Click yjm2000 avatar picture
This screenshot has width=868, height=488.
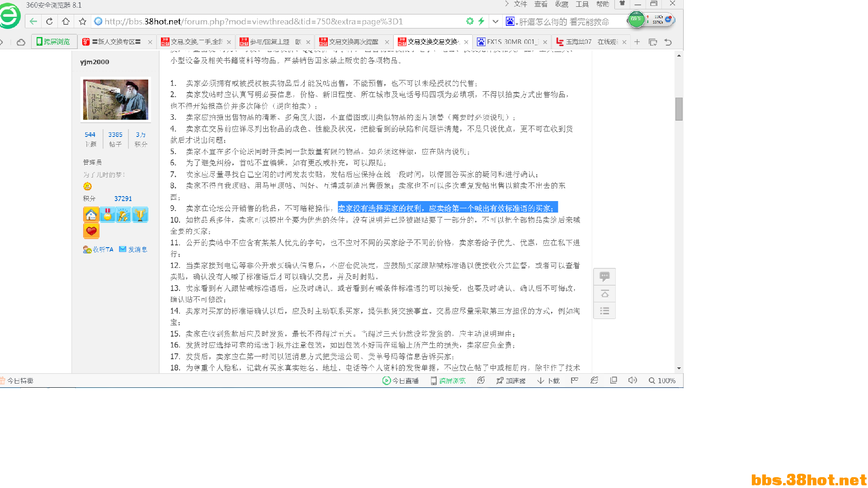[x=116, y=99]
